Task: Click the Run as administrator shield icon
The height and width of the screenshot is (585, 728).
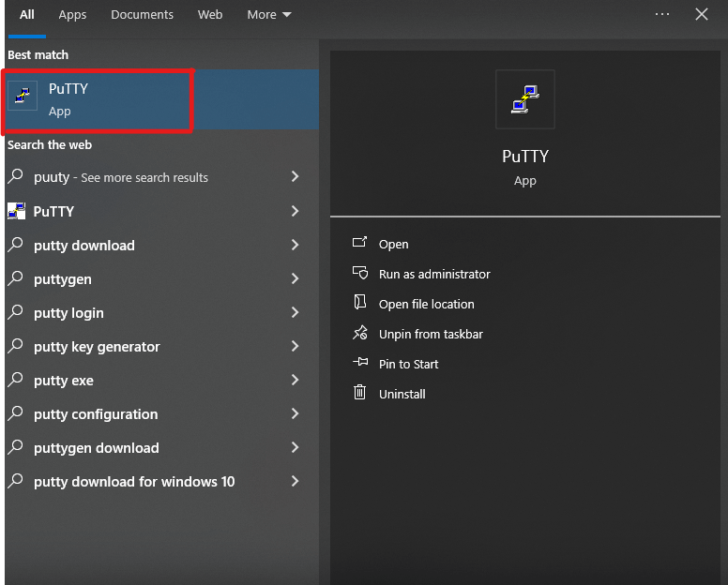Action: pos(360,272)
